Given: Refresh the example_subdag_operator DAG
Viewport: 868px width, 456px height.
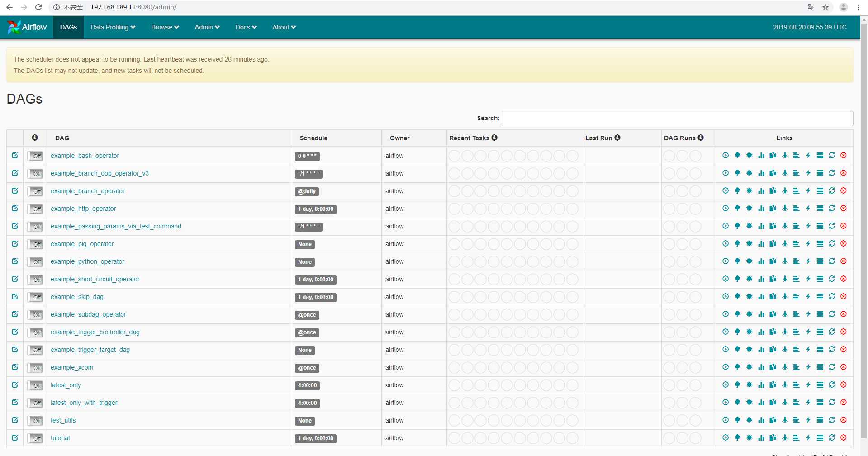Looking at the screenshot, I should tap(831, 314).
